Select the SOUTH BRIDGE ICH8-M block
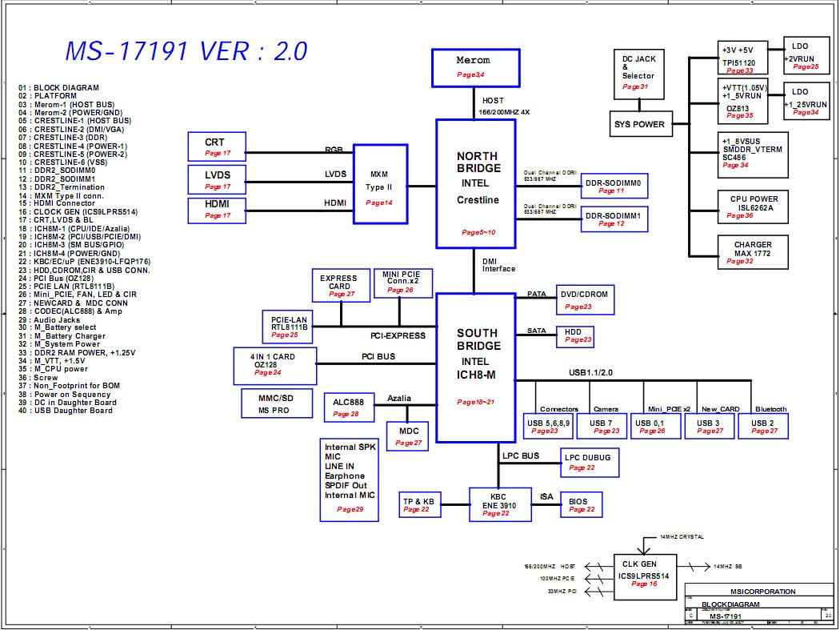This screenshot has width=840, height=630. pos(476,367)
